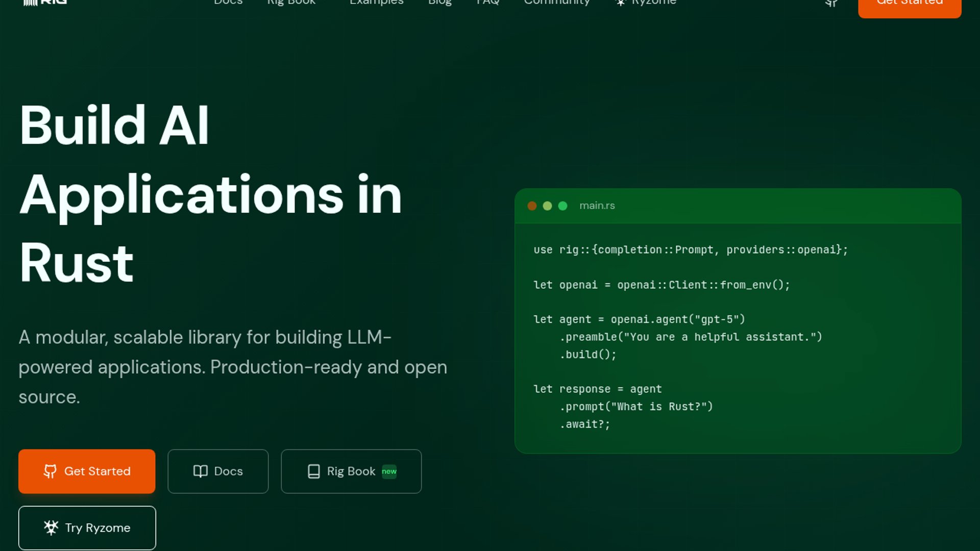This screenshot has width=980, height=551.
Task: Open Docs in the top navigation
Action: click(x=228, y=2)
